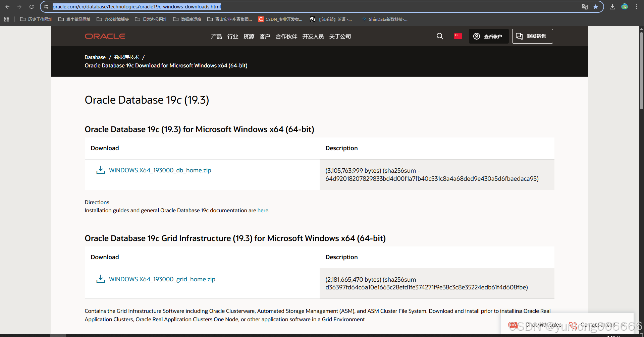Open the apps grid in bookmarks bar

tap(7, 19)
